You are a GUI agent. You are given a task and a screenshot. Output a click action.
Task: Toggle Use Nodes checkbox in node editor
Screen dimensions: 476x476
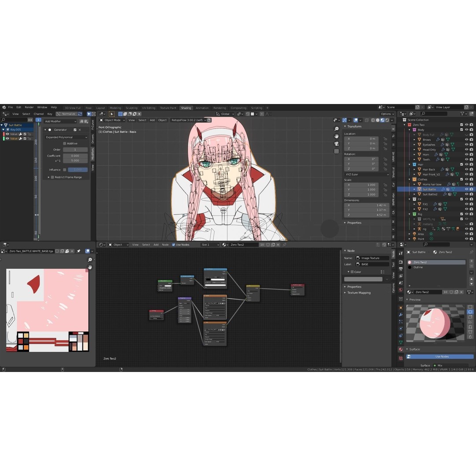(x=173, y=245)
